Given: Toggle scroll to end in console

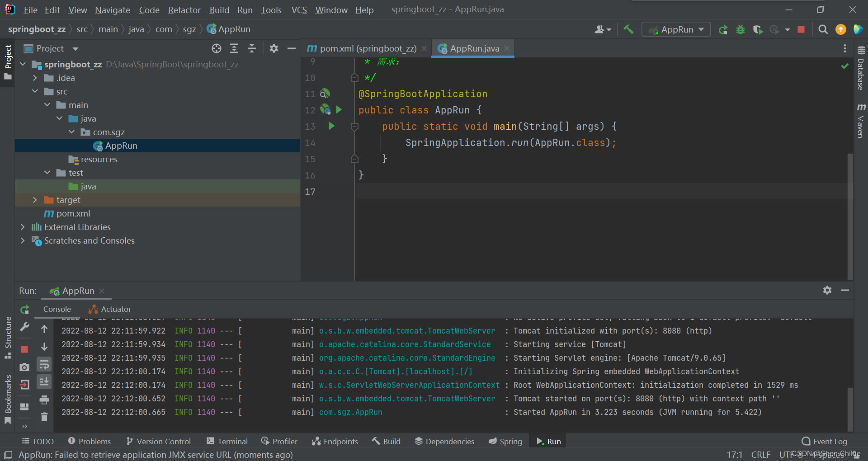Looking at the screenshot, I should [x=44, y=382].
